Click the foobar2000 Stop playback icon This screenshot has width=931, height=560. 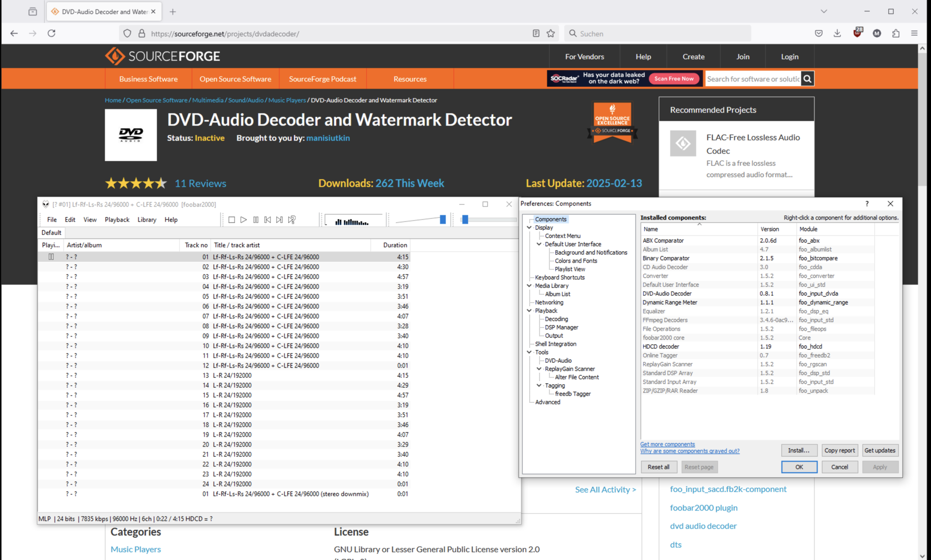coord(231,220)
